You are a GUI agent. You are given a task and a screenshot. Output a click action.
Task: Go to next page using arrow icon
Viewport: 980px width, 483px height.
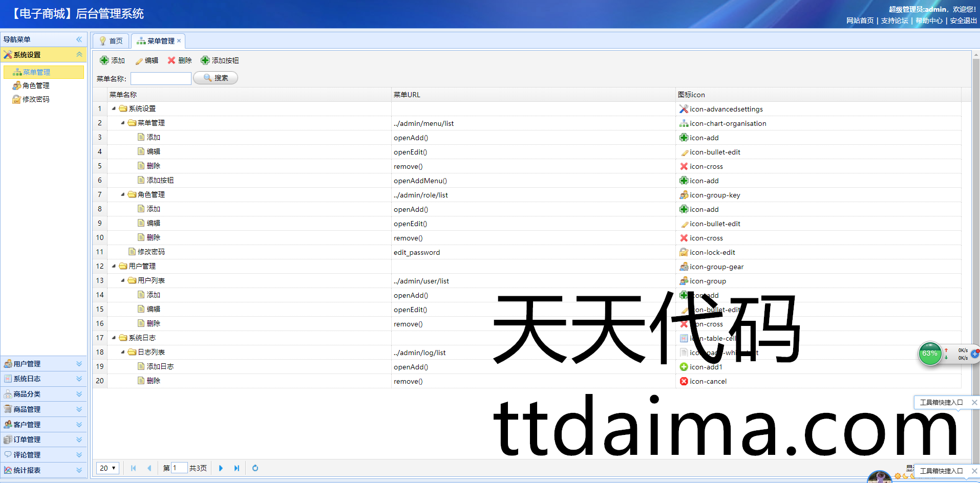221,468
